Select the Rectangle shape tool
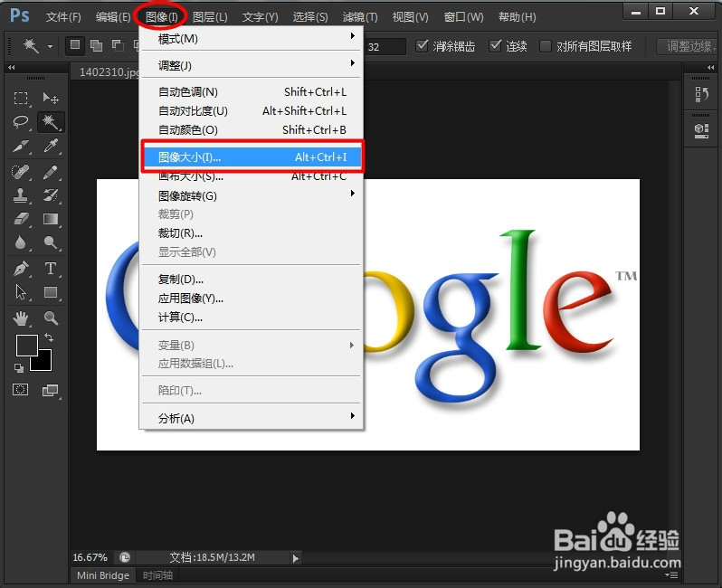The image size is (722, 588). coord(50,292)
